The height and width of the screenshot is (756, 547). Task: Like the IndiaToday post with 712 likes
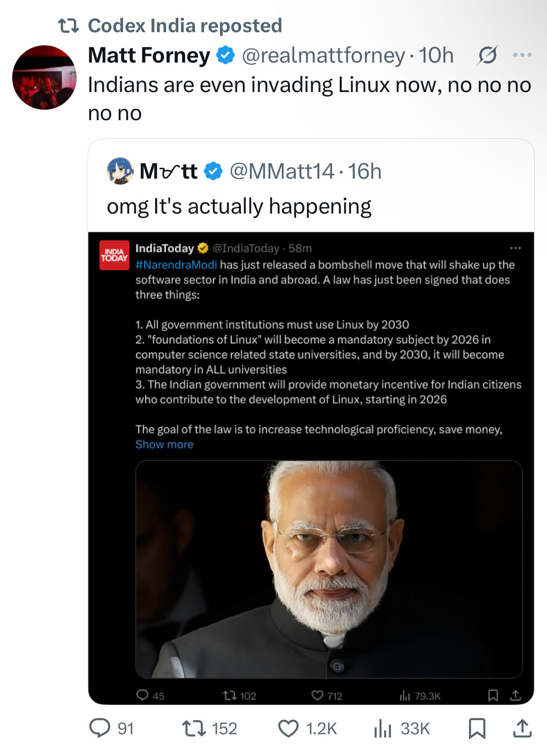pyautogui.click(x=317, y=696)
